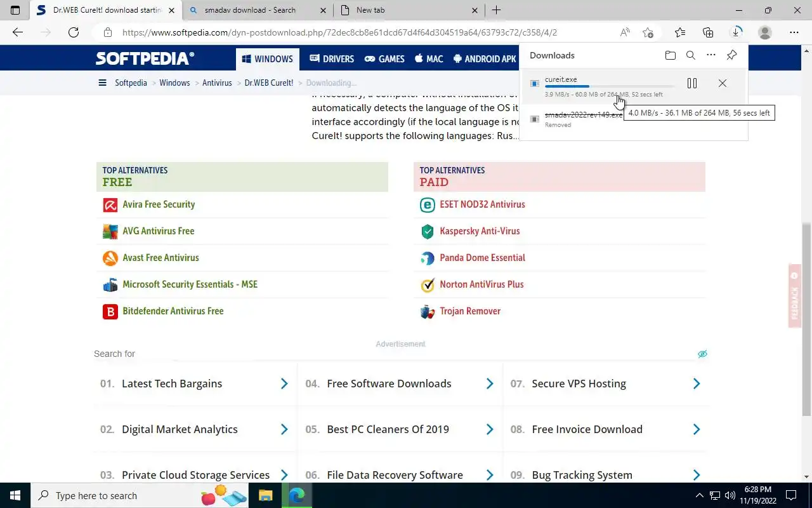Open the Softpedia hamburger menu icon
The height and width of the screenshot is (508, 812).
click(102, 83)
